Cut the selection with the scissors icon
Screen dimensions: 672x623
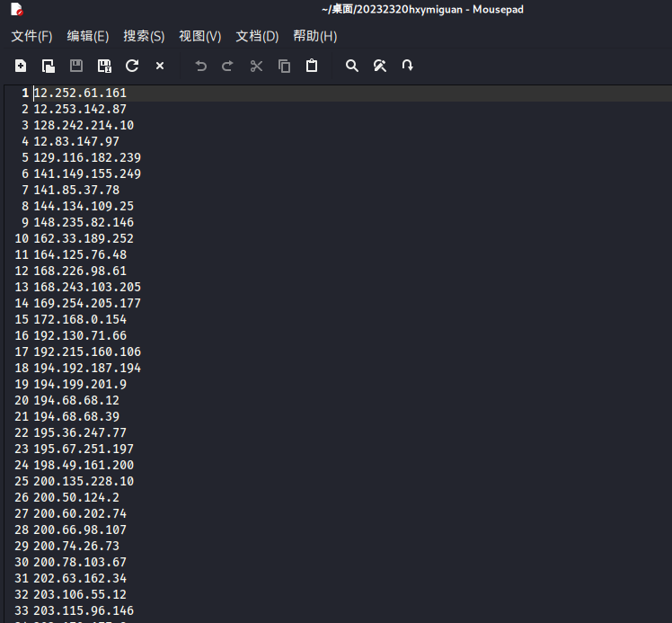[256, 66]
